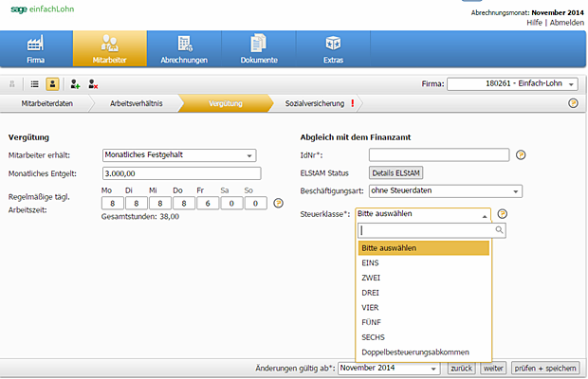Click Abrechnungsmonat November 2014 text

[x=527, y=12]
